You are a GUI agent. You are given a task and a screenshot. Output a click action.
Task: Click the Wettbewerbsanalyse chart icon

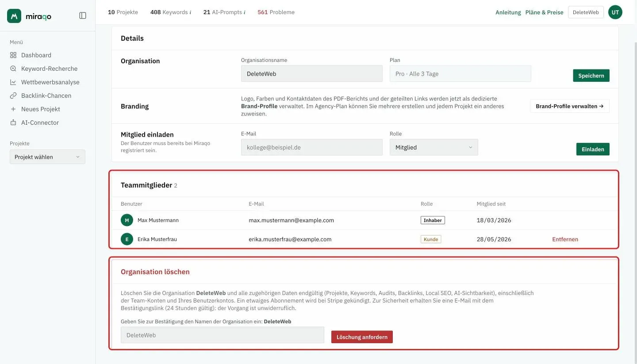[13, 82]
